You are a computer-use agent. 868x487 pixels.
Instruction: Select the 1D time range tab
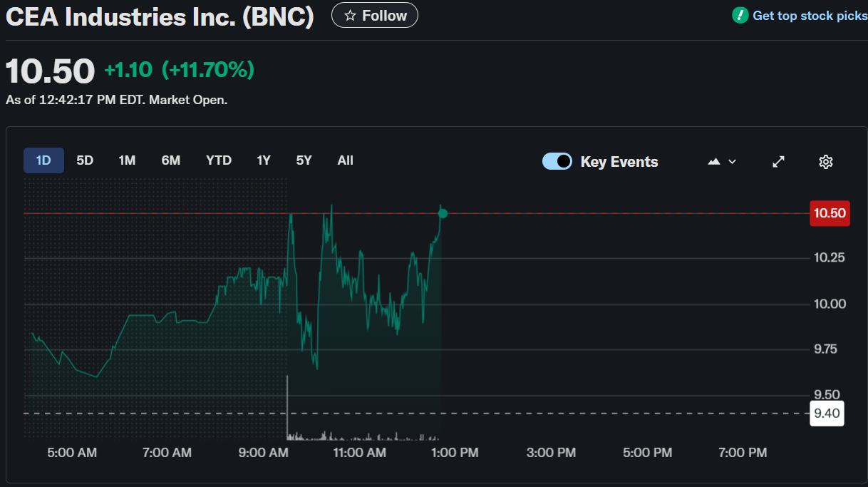click(43, 160)
